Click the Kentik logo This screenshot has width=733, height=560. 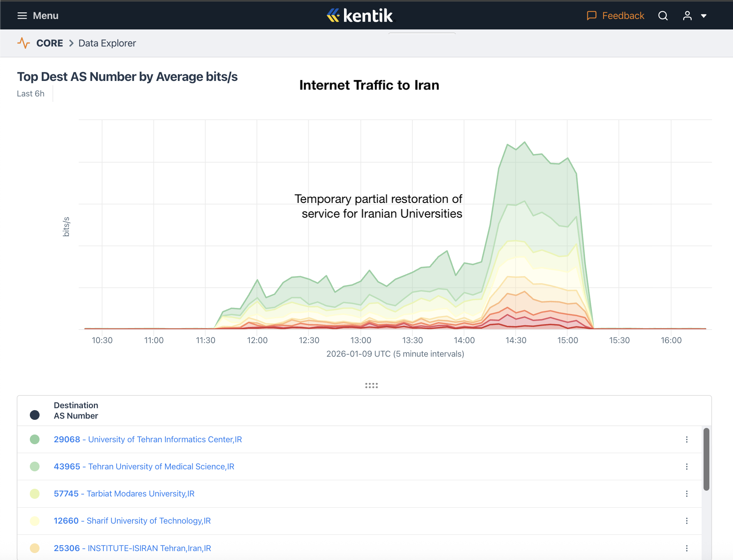(360, 15)
